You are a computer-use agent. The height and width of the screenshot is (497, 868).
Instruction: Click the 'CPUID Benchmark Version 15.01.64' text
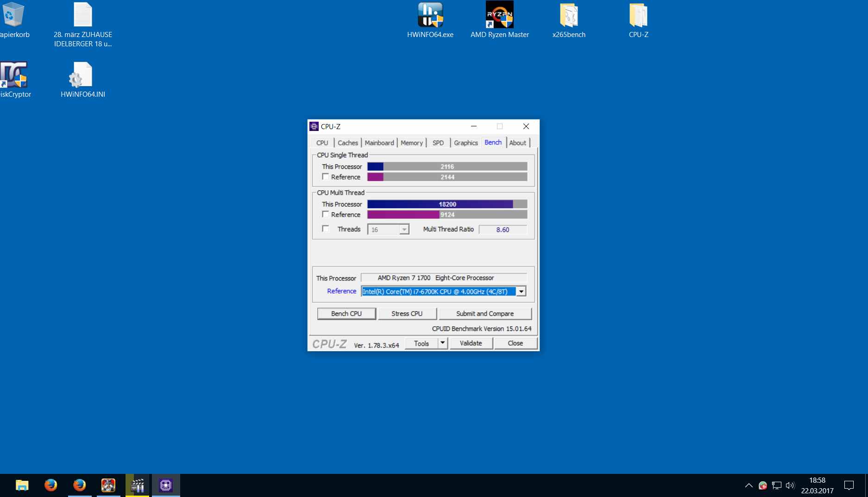pos(482,329)
